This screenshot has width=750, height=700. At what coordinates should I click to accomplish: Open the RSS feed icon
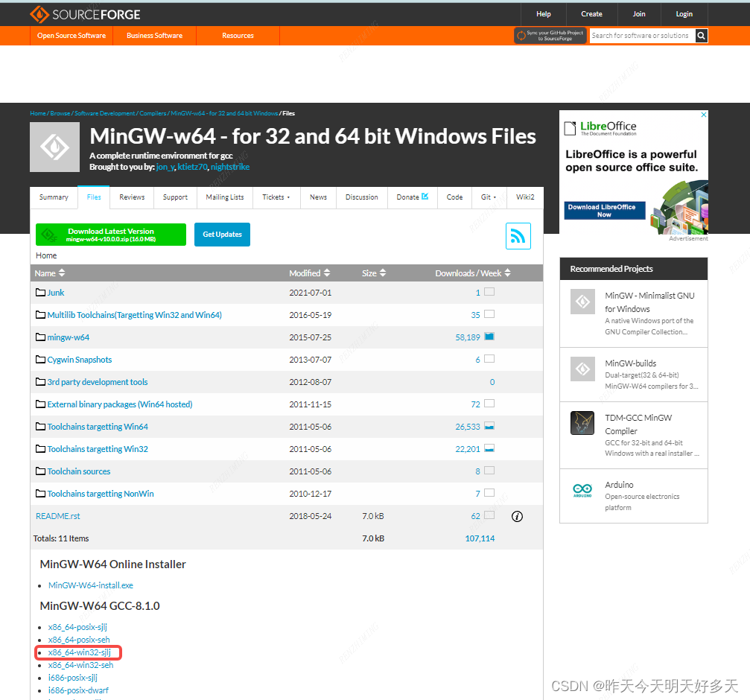pyautogui.click(x=518, y=236)
